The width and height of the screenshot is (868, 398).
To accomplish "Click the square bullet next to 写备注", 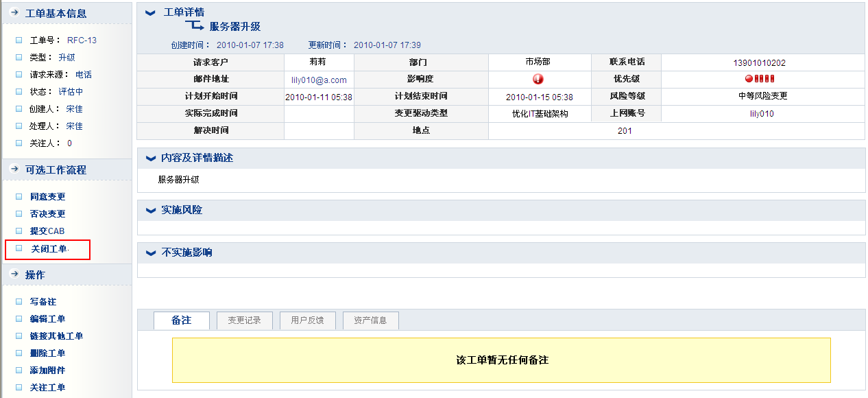I will click(19, 302).
